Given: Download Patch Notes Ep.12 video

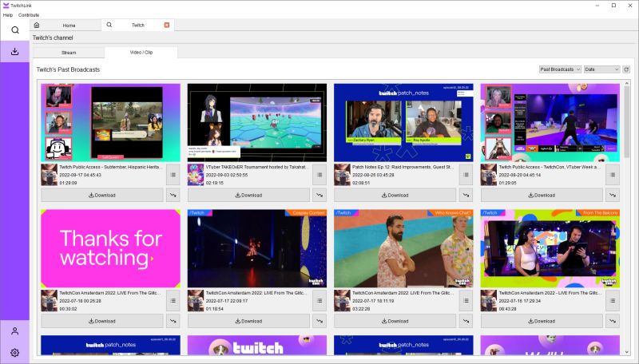Looking at the screenshot, I should point(395,195).
